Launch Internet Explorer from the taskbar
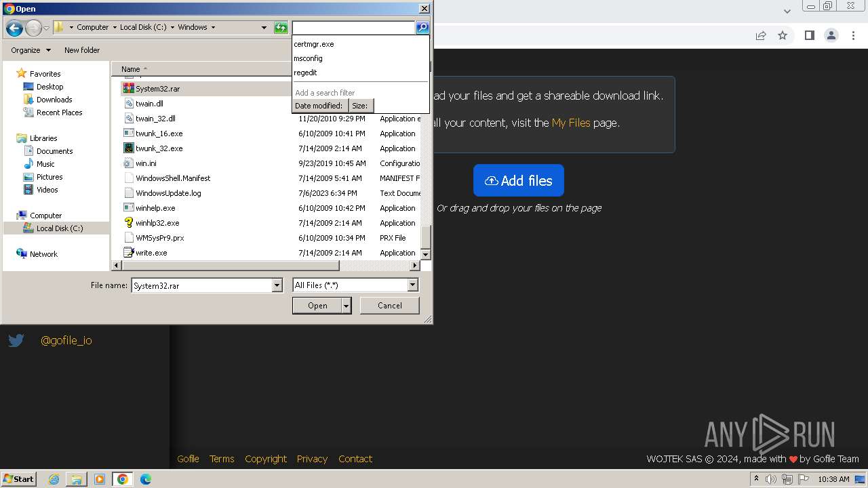This screenshot has height=488, width=868. click(54, 479)
